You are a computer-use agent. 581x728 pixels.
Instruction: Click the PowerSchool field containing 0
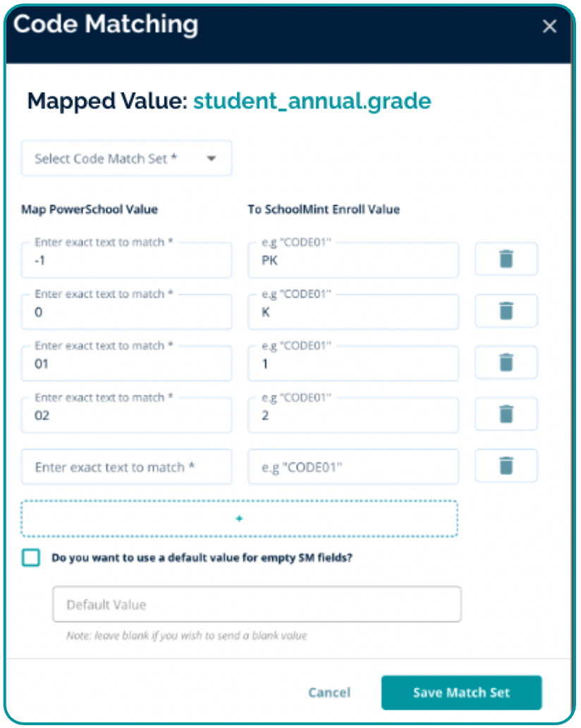click(x=126, y=312)
